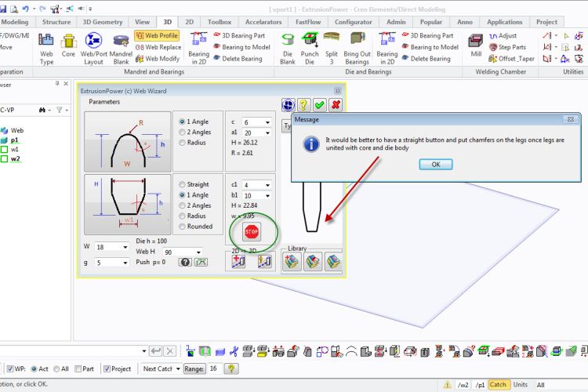Select the Mandrel Blank tool
Image resolution: width=588 pixels, height=392 pixels.
(x=121, y=49)
